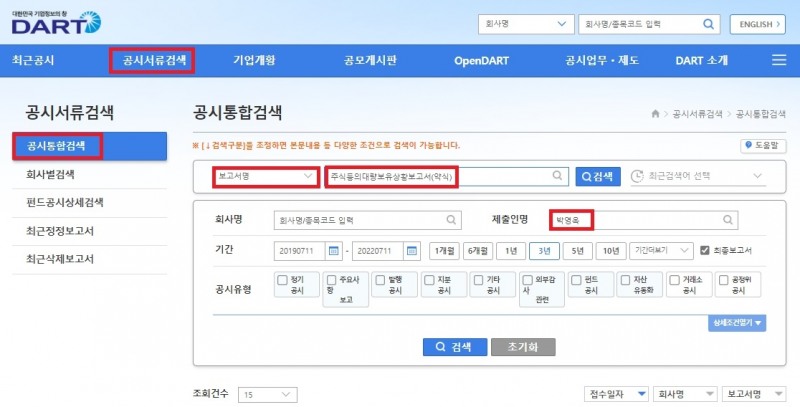This screenshot has height=407, width=800.
Task: Click magnifier icon in 제출인명 field
Action: (728, 220)
